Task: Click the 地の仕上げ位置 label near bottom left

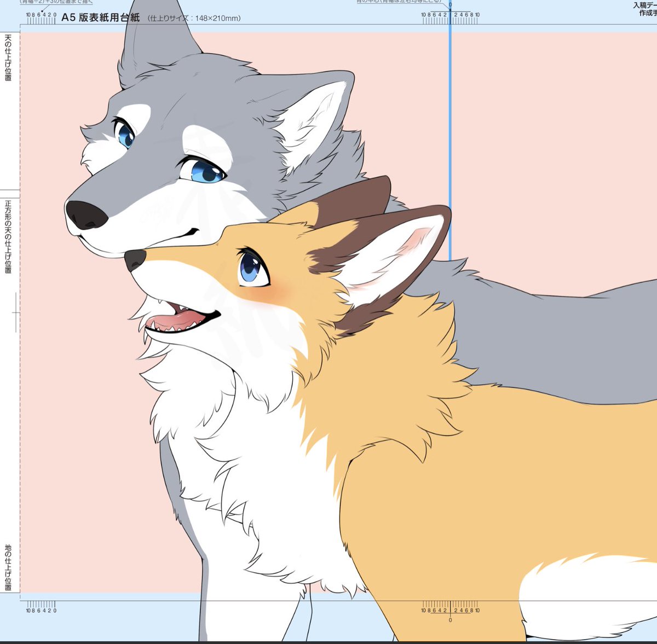Action: pos(8,567)
